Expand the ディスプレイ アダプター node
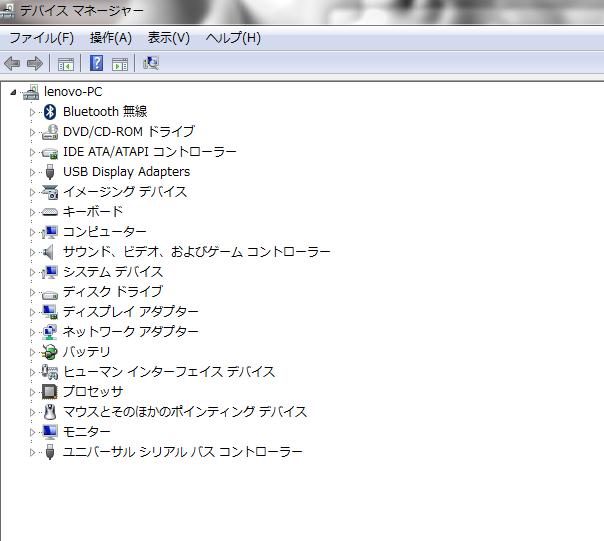Screen dimensions: 604x541 click(32, 312)
